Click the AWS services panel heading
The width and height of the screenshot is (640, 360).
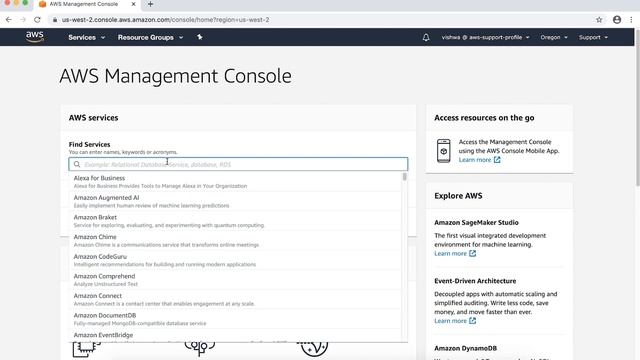coord(93,118)
